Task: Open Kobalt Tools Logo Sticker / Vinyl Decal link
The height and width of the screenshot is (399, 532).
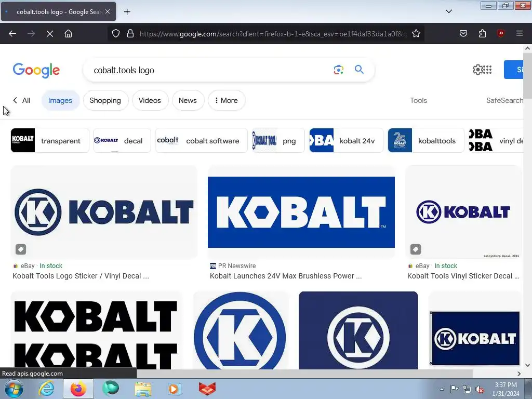Action: pos(81,276)
